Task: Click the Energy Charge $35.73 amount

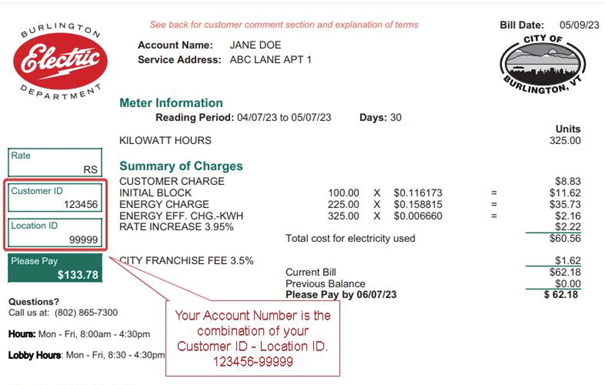Action: coord(565,204)
